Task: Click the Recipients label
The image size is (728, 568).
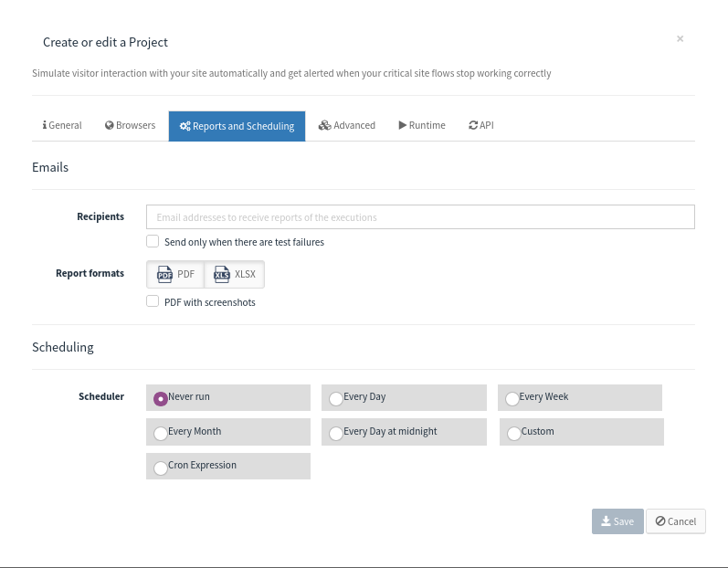Action: tap(100, 216)
